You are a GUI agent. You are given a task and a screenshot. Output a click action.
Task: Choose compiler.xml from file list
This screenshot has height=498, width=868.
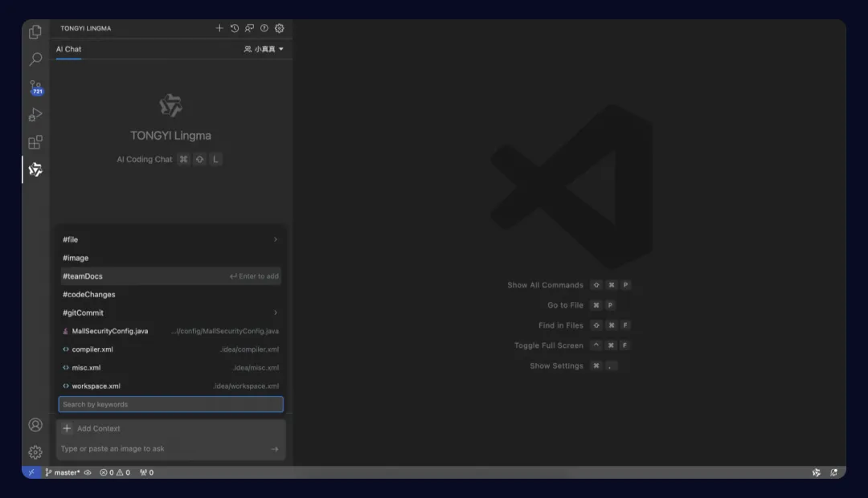(170, 349)
